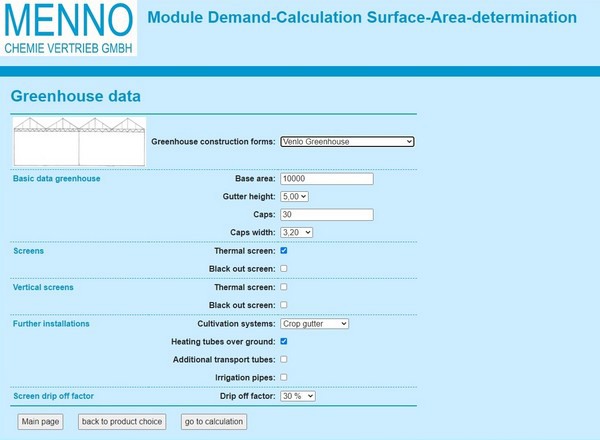
Task: Enable the Vertical screens Thermal screen checkbox
Action: [x=284, y=287]
